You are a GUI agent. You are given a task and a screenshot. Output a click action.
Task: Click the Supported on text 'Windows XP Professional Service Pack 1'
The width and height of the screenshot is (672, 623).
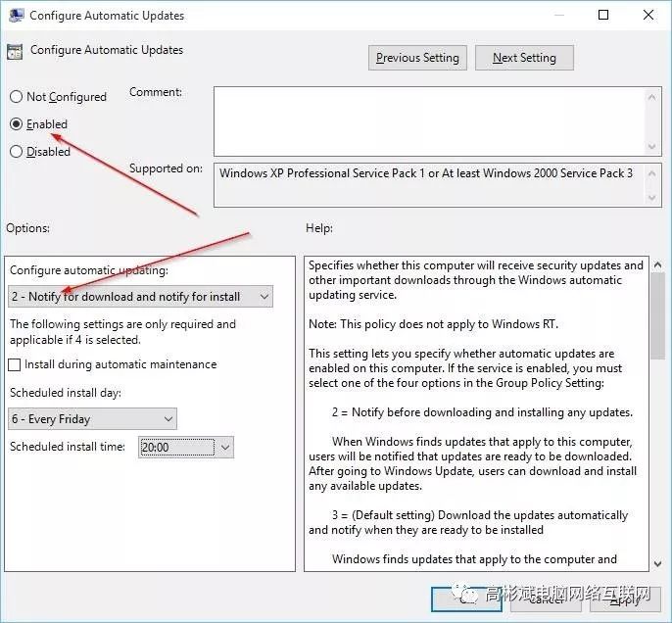[322, 173]
